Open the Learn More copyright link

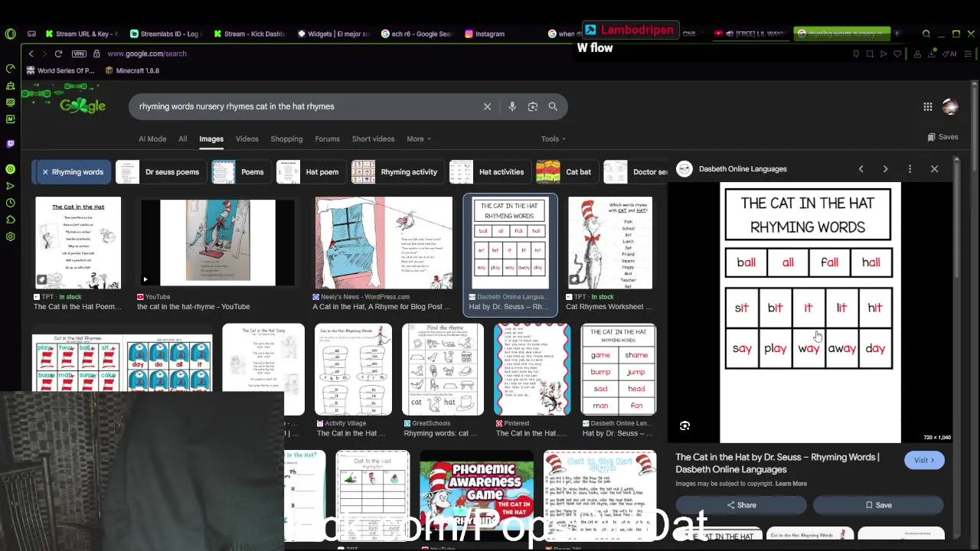point(791,484)
